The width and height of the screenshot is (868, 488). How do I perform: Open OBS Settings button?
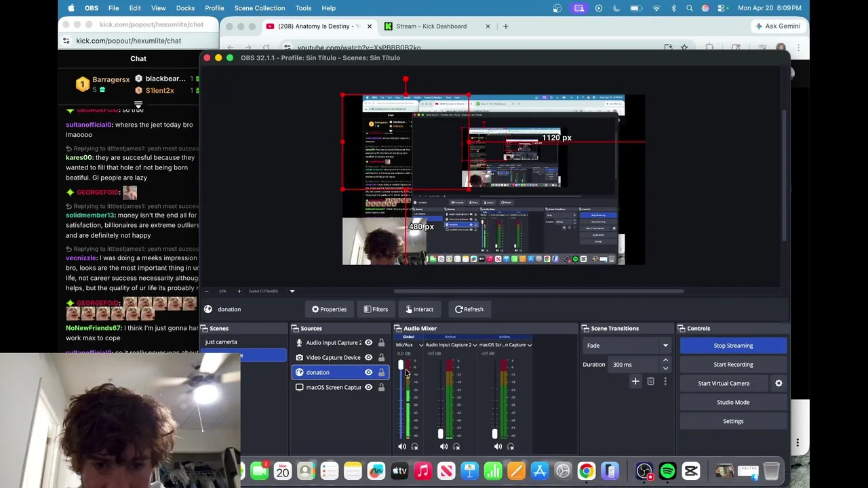pos(733,422)
